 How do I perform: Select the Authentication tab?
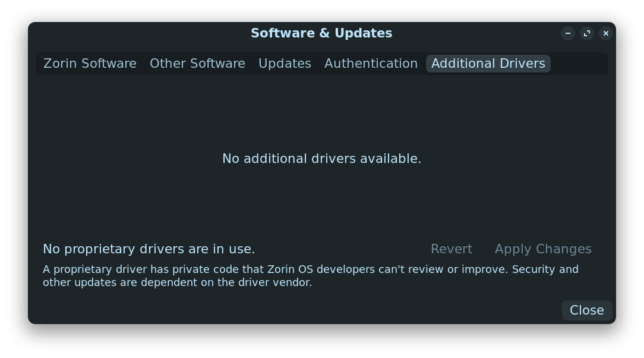pos(371,64)
